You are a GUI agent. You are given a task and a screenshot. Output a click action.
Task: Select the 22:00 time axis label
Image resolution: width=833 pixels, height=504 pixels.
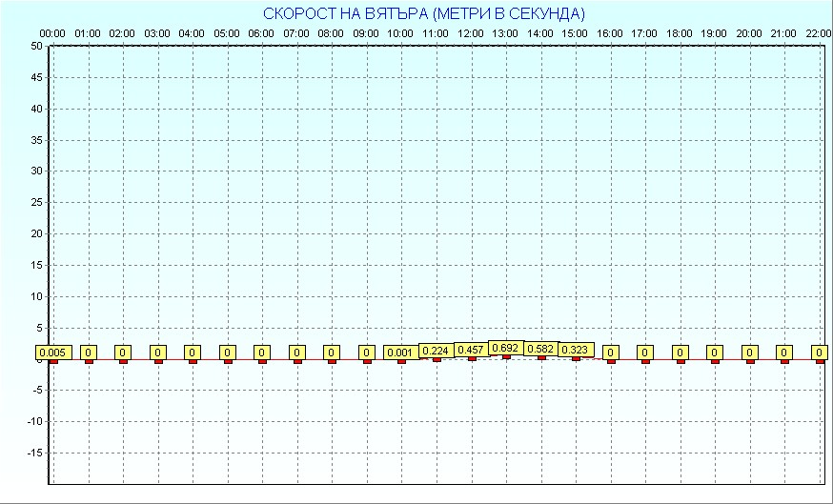coord(818,33)
